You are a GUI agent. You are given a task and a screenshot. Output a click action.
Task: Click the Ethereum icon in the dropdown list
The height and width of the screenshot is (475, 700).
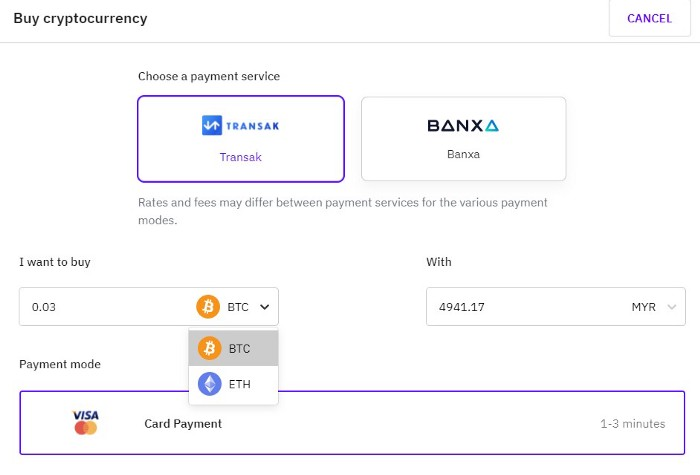click(x=209, y=384)
